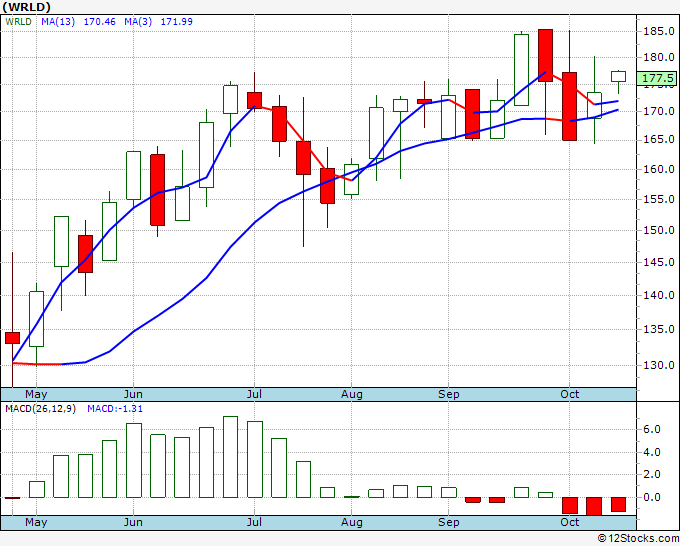The width and height of the screenshot is (680, 546).
Task: Click the 185.0 price axis label
Action: pyautogui.click(x=659, y=31)
